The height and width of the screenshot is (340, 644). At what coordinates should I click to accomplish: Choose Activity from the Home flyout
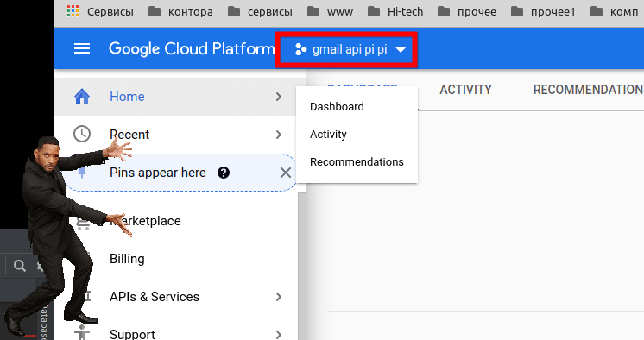click(x=357, y=135)
